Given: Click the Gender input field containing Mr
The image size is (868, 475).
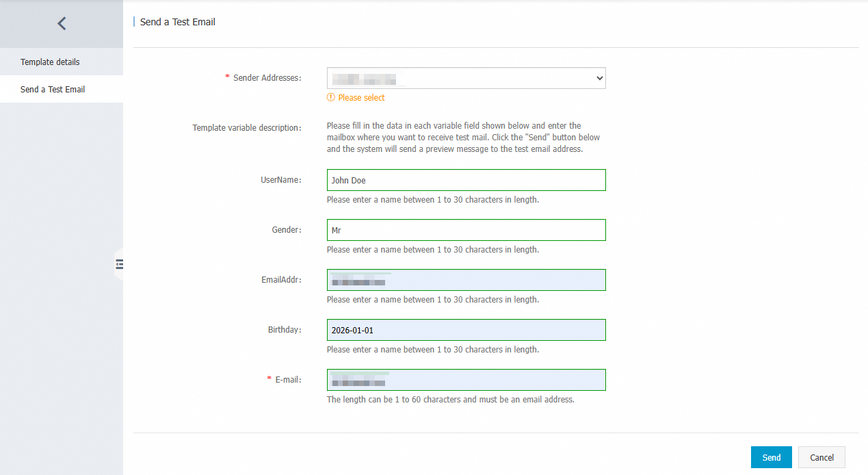Looking at the screenshot, I should point(466,230).
